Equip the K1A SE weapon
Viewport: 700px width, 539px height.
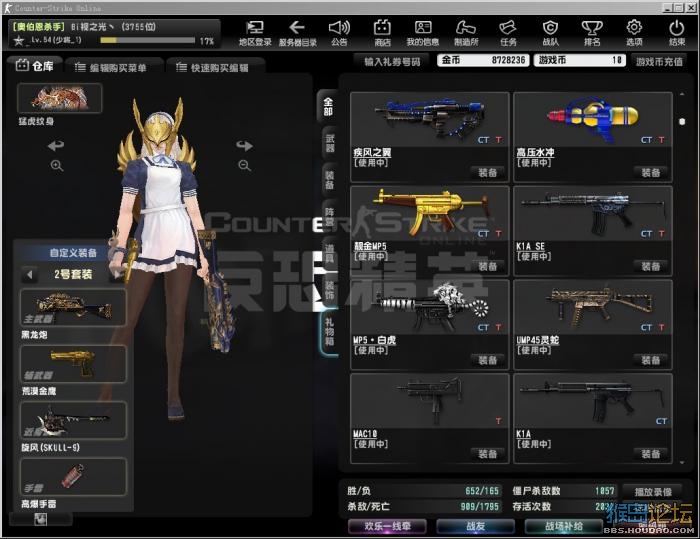650,267
